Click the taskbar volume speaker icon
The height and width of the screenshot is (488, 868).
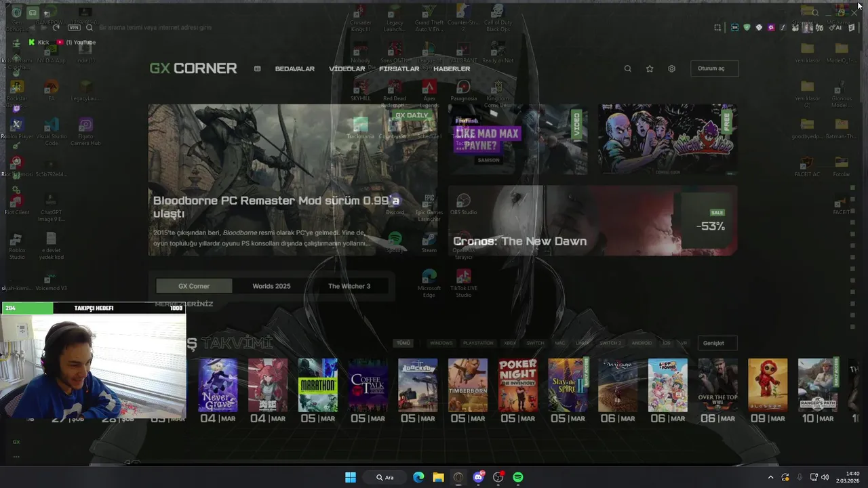click(825, 477)
